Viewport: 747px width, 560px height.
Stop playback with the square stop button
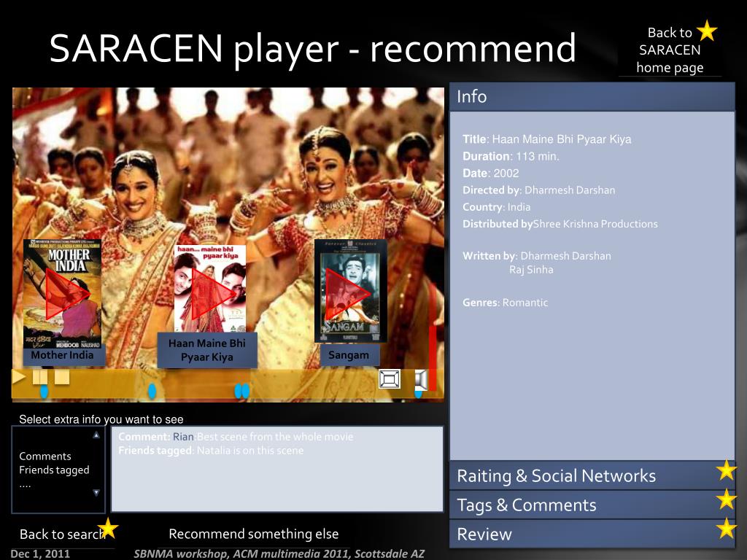pos(62,377)
